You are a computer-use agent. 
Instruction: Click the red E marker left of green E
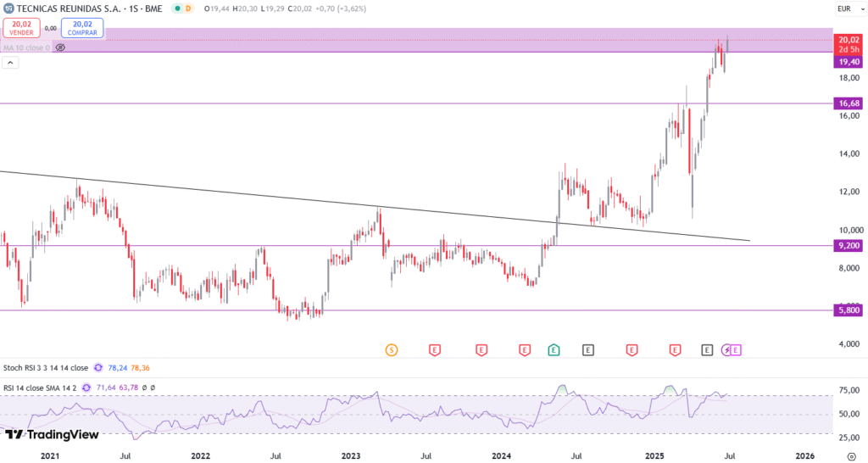[x=524, y=350]
